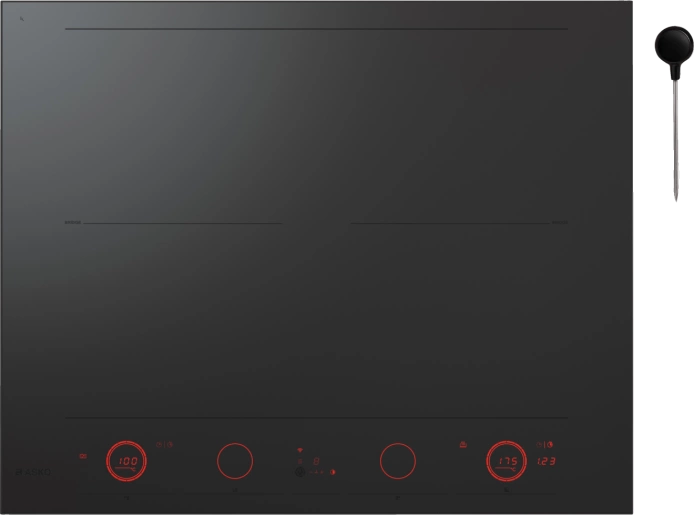Tap the Wi-Fi indicator icon
Viewport: 694px width, 515px height.
(x=300, y=450)
